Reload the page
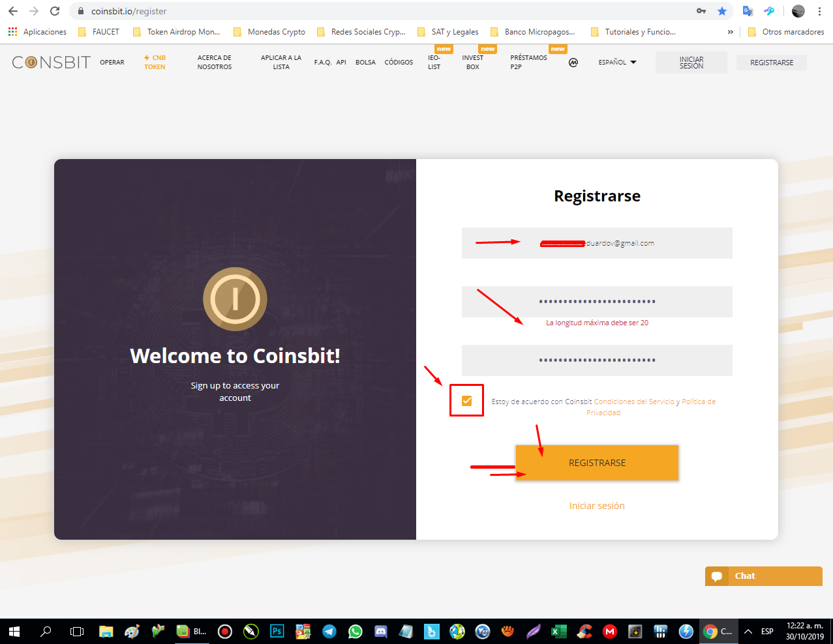 [55, 11]
